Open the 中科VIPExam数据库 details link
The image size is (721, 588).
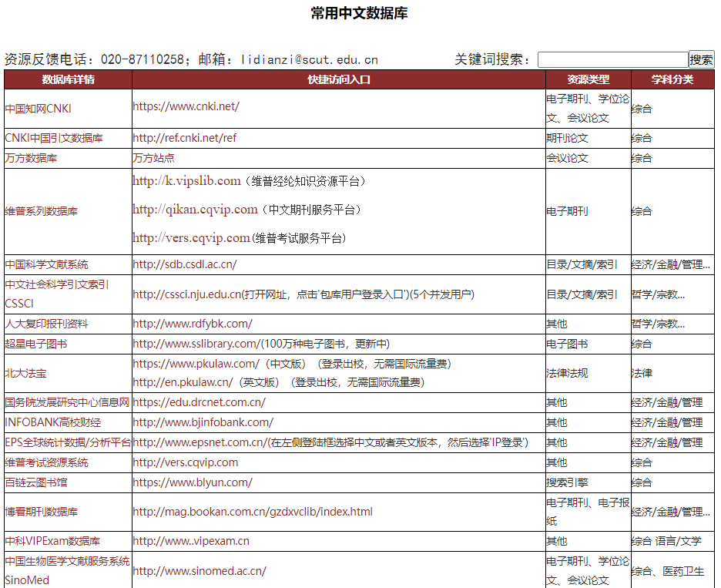52,542
